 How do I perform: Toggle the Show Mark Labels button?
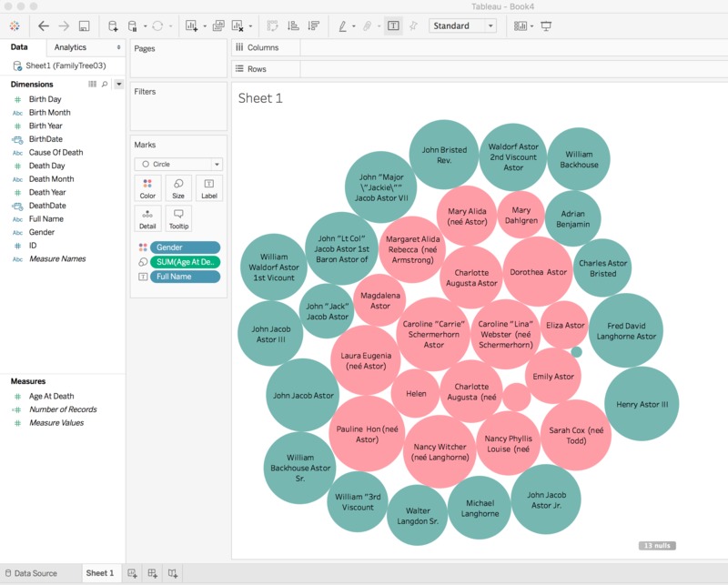coord(395,25)
